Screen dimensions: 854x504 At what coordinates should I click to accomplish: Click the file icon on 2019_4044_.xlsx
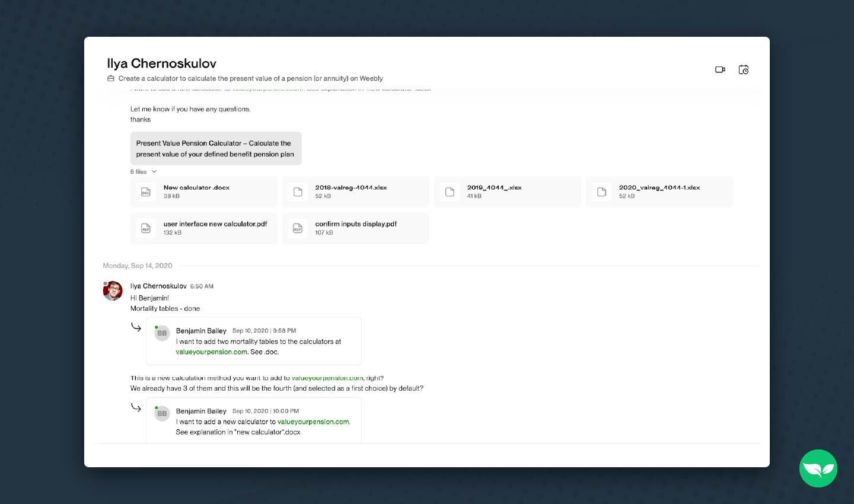click(x=449, y=192)
